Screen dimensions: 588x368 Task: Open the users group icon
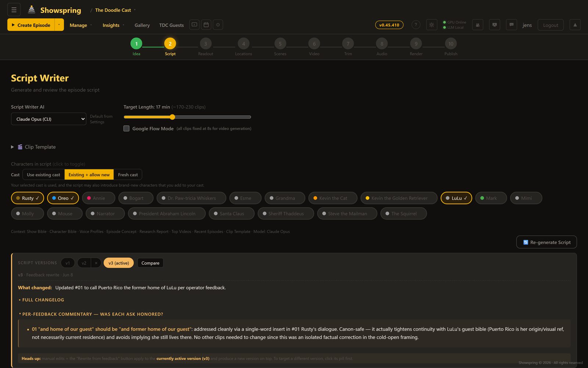pyautogui.click(x=478, y=25)
